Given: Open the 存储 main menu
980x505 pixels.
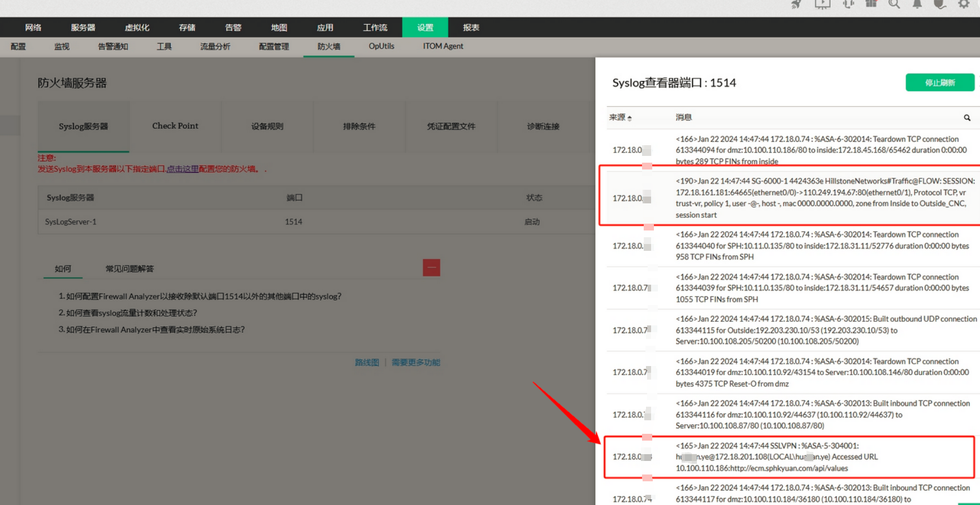Looking at the screenshot, I should (187, 27).
